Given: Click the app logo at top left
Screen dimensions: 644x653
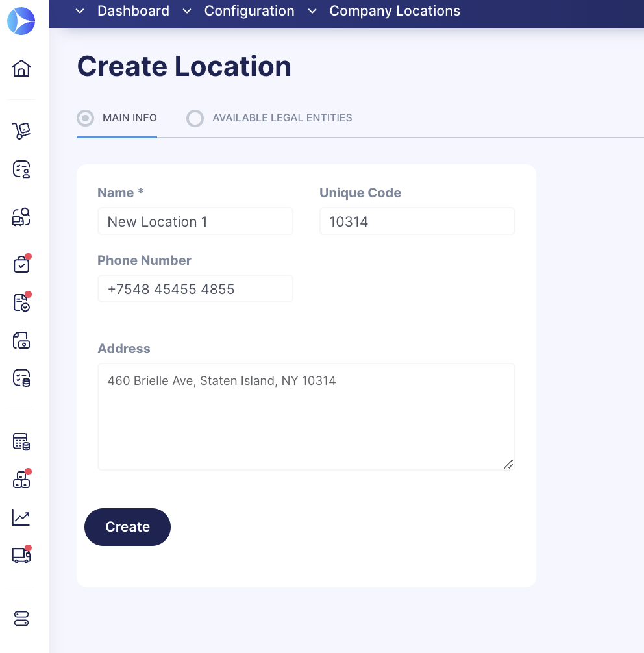Looking at the screenshot, I should pyautogui.click(x=21, y=21).
